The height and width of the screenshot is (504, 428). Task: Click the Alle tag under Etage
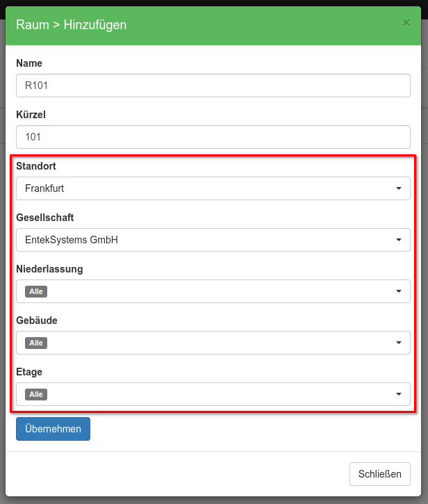coord(36,395)
